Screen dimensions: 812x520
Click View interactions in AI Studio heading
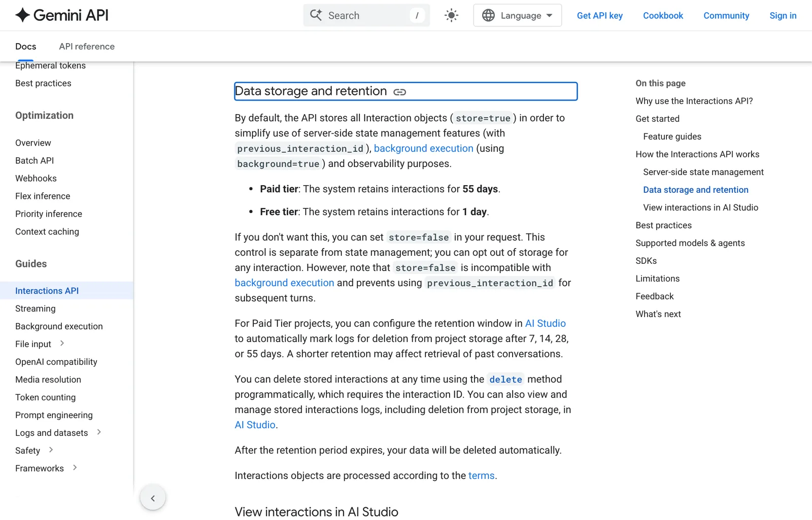[x=316, y=511]
